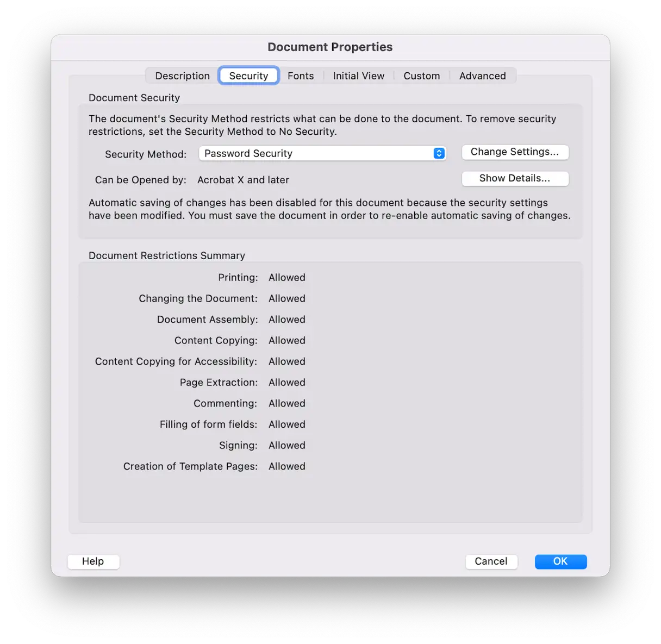Click the Document Properties title bar
Screen dimensions: 661x644
point(330,47)
